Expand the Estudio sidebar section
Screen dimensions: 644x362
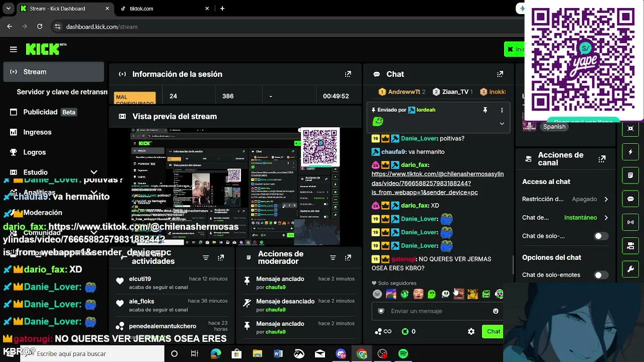94,172
